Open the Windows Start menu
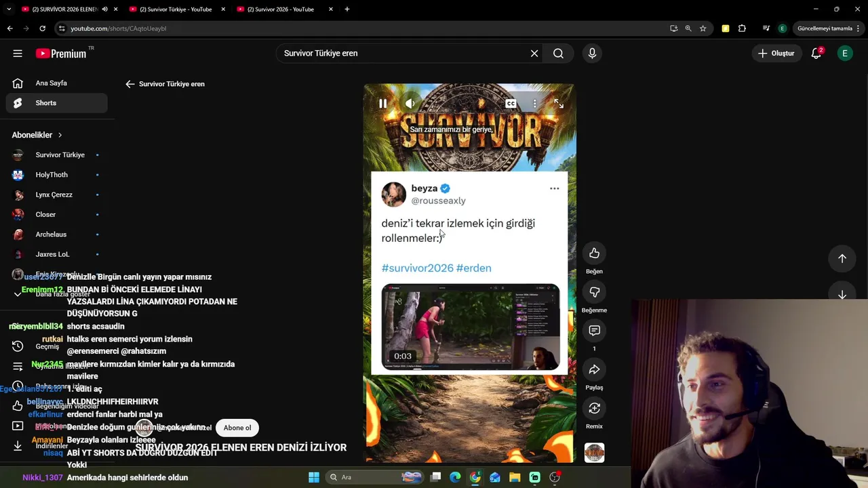 (x=314, y=477)
